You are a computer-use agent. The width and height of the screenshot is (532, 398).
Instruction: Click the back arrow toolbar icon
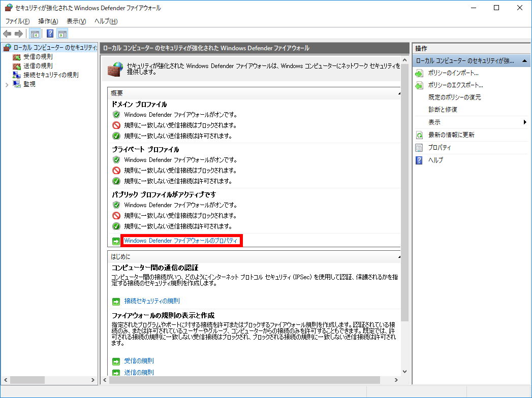[7, 34]
